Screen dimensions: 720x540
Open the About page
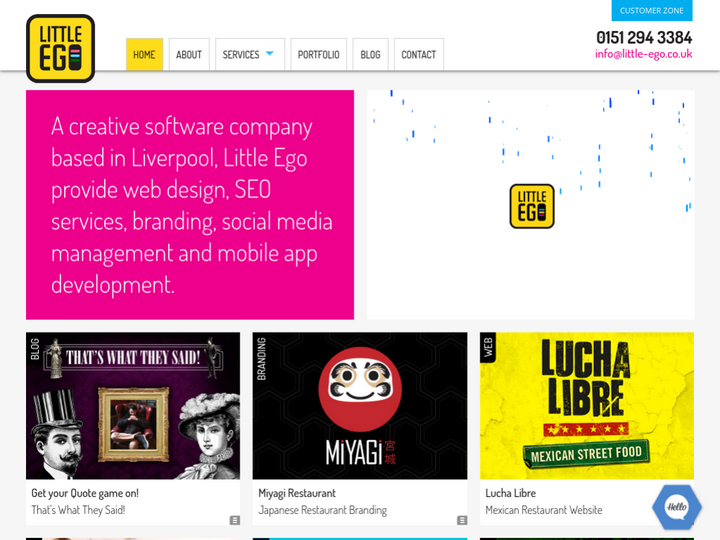pos(189,55)
